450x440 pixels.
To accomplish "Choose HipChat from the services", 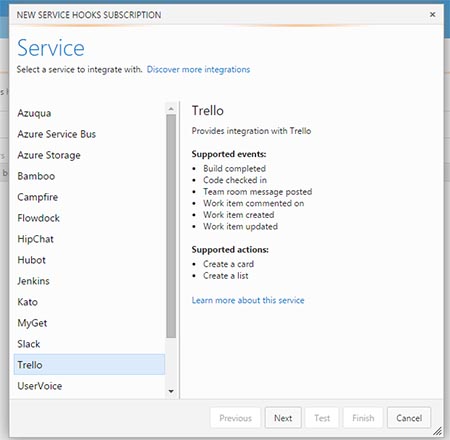I will click(x=89, y=239).
